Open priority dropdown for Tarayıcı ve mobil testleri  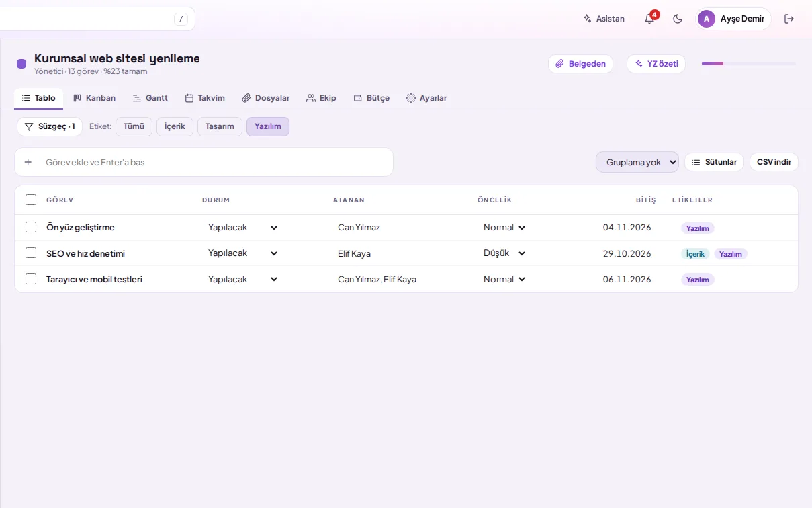click(x=504, y=279)
